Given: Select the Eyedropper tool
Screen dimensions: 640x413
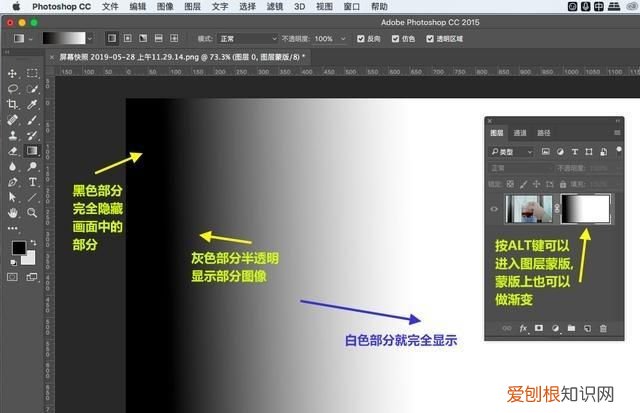Looking at the screenshot, I should (x=32, y=104).
